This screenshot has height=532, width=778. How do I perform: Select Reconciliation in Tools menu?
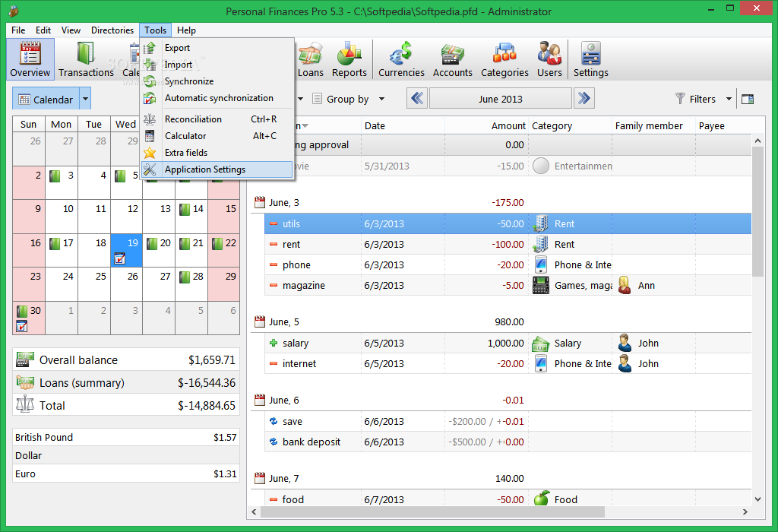pos(217,119)
